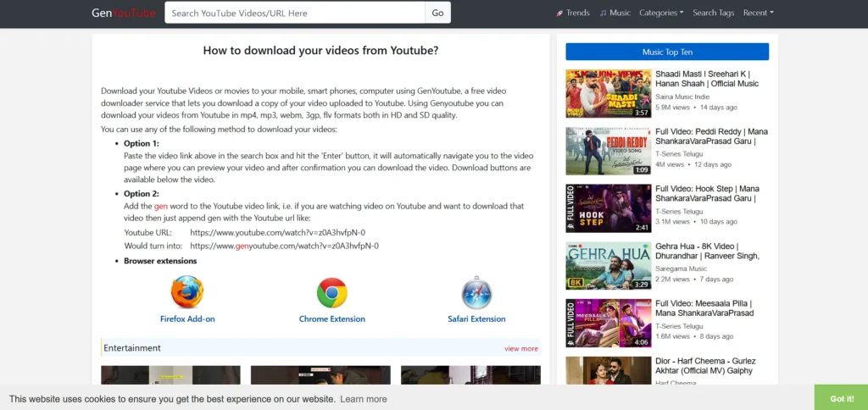
Task: Open Full Video: Hook Step title link
Action: pyautogui.click(x=708, y=193)
